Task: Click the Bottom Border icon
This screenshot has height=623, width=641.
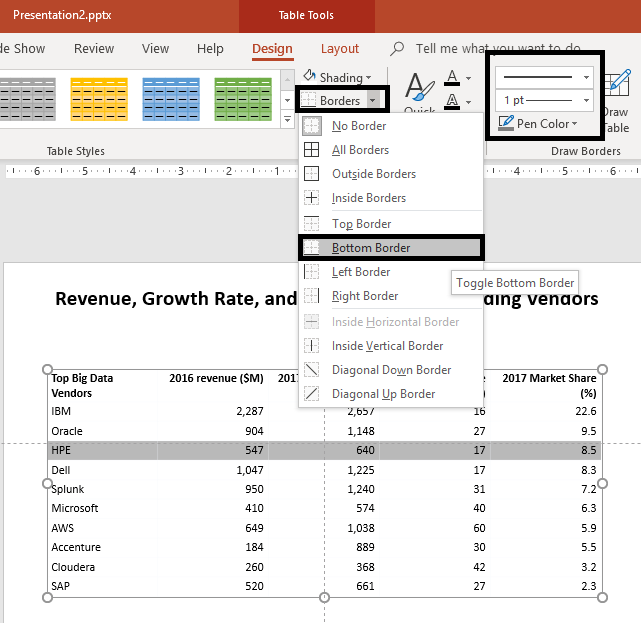Action: coord(312,248)
